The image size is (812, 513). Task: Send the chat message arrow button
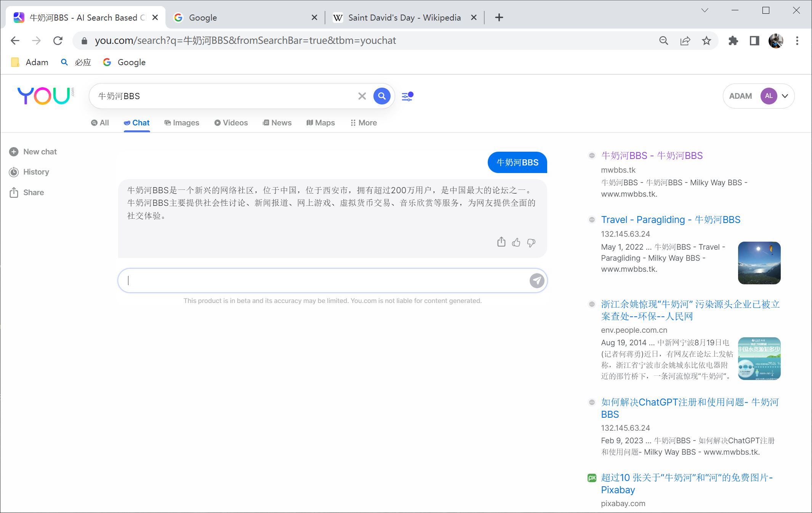537,281
